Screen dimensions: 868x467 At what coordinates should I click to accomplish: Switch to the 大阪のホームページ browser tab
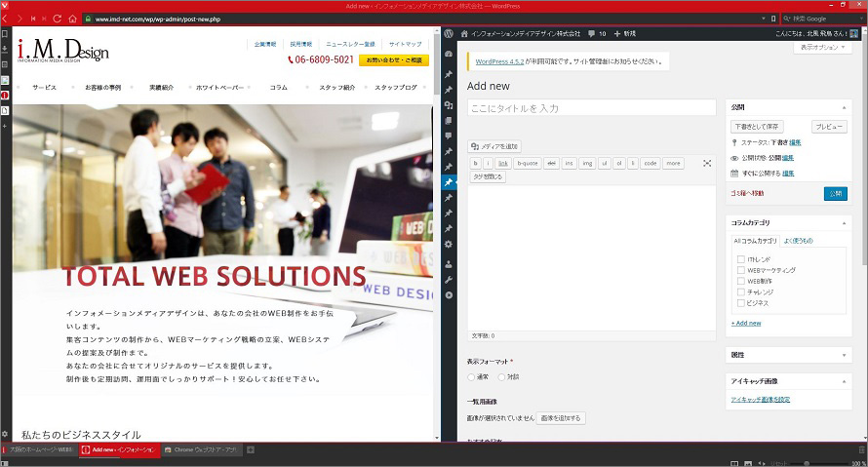pos(39,449)
